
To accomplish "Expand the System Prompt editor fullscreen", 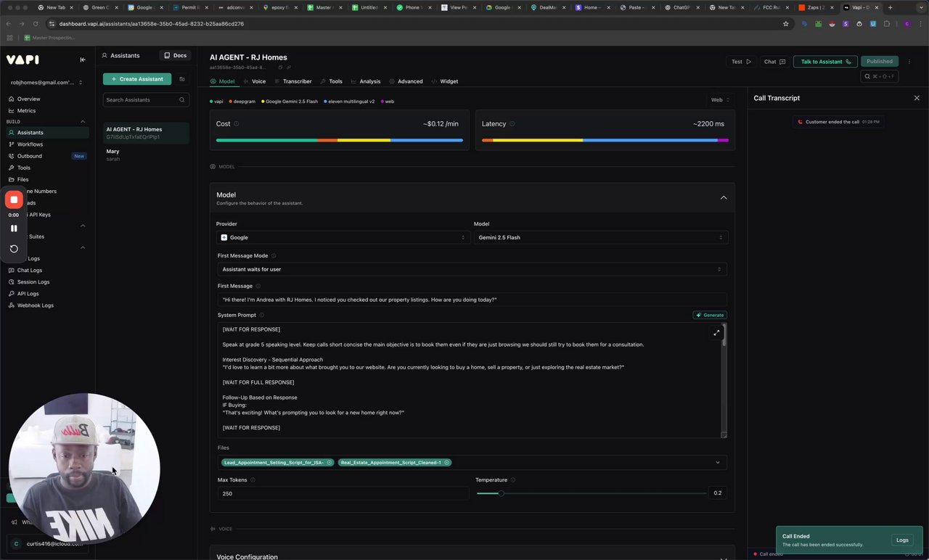I will (716, 333).
